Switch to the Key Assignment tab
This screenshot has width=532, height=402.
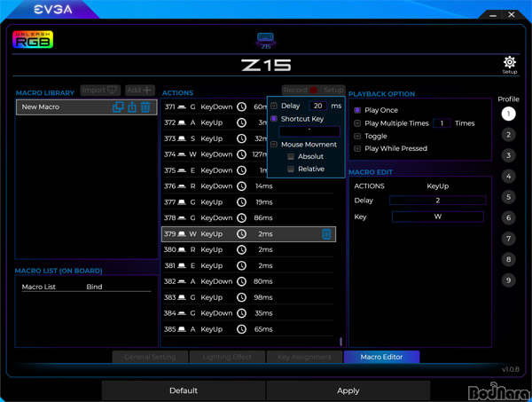pos(304,357)
